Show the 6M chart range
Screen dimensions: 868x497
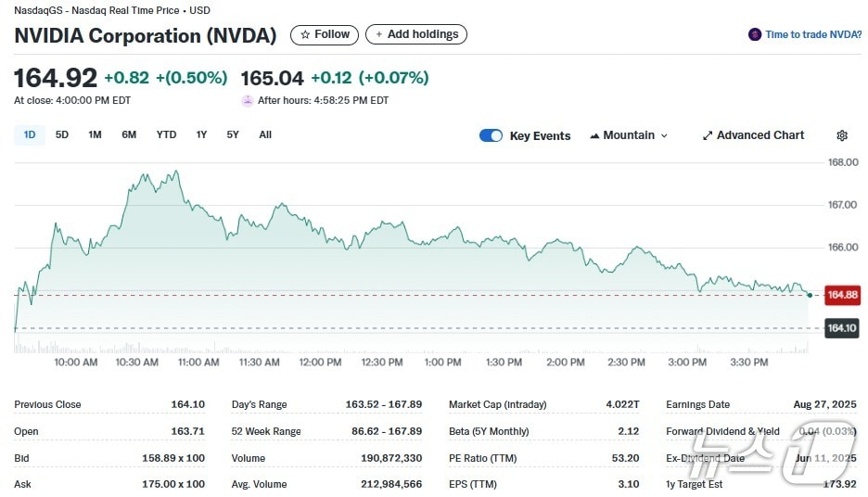[x=129, y=134]
